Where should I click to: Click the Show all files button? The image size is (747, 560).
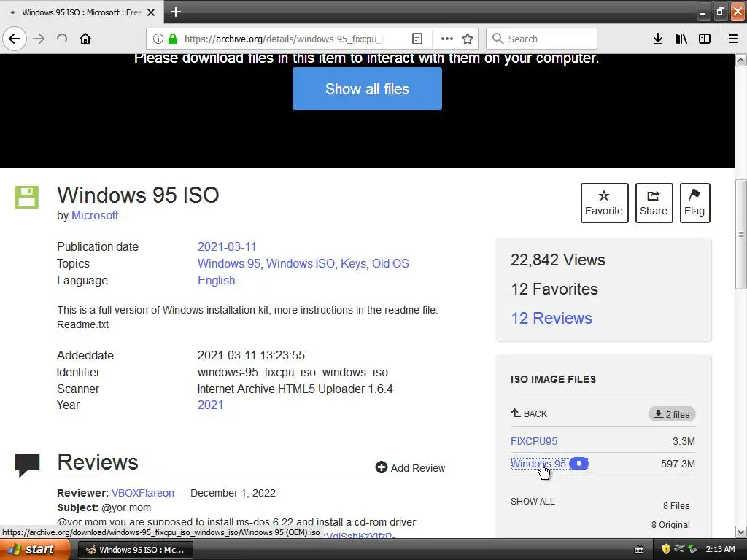tap(368, 88)
